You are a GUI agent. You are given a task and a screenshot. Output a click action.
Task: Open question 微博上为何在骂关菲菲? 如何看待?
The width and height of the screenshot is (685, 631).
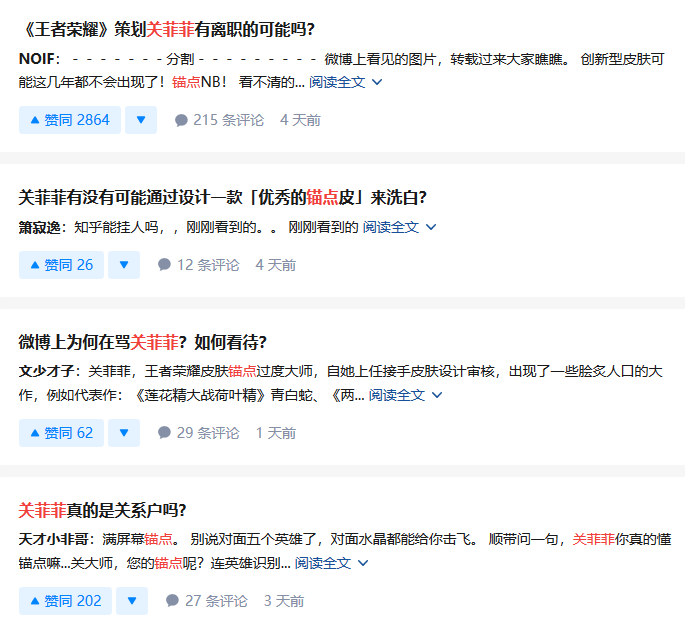(142, 342)
